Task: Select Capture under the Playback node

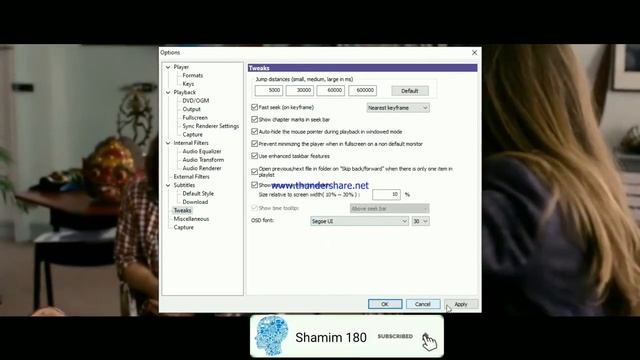Action: coord(193,134)
